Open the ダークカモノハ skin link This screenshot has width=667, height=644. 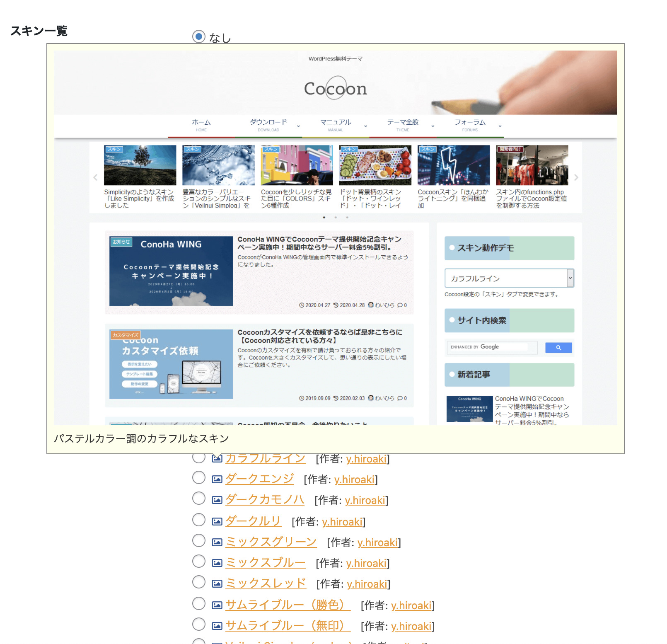pyautogui.click(x=264, y=500)
